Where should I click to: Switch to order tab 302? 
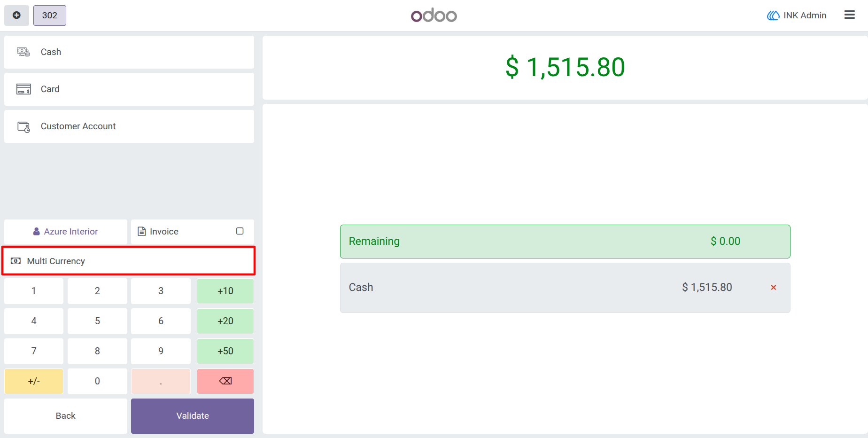pos(50,16)
